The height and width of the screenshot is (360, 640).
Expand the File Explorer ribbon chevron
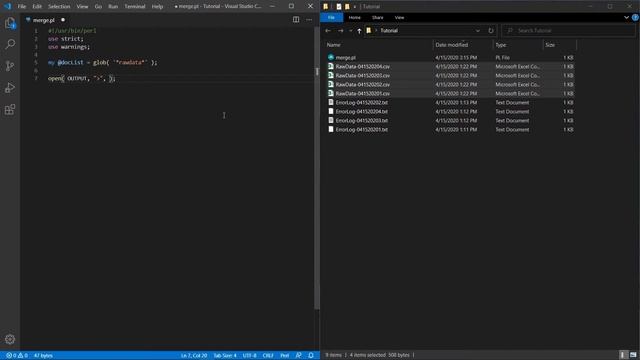[626, 18]
